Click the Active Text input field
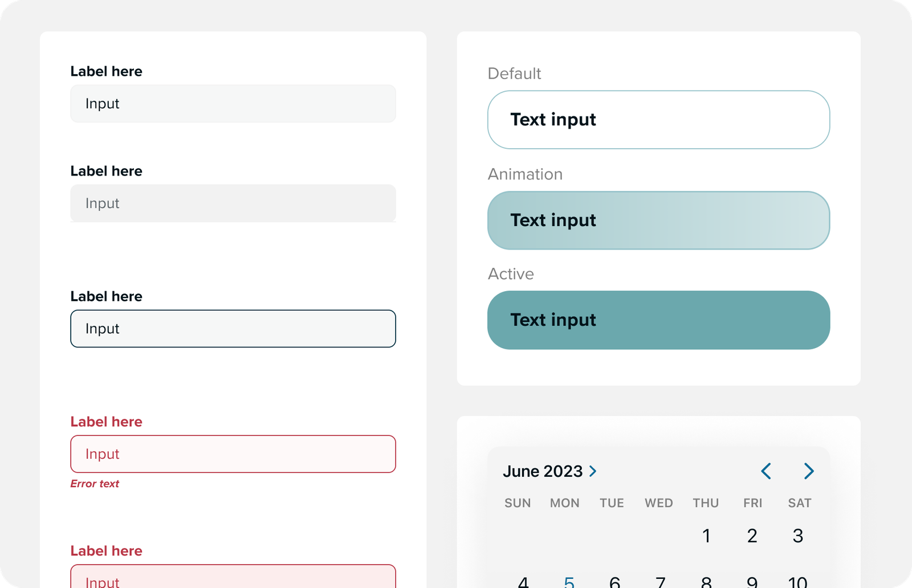 pyautogui.click(x=658, y=320)
